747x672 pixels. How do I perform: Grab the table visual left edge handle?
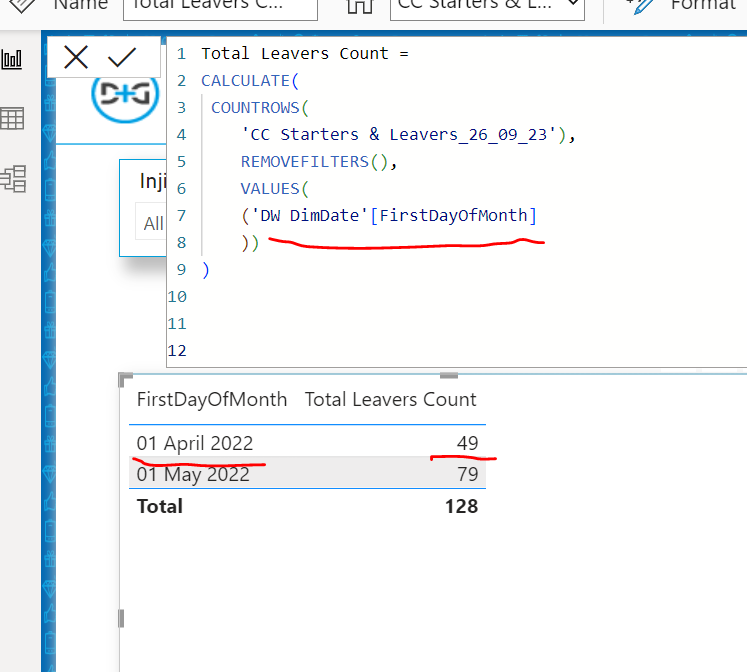coord(121,618)
